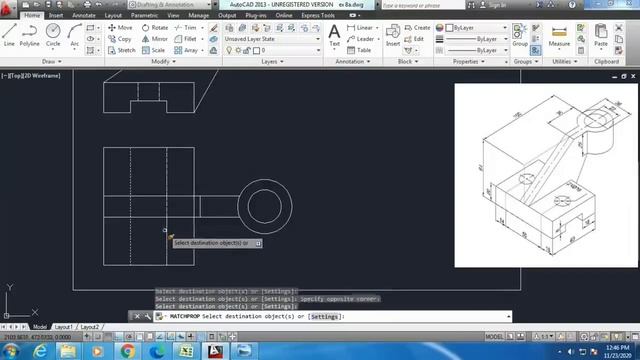Click the Create block tool
This screenshot has width=640, height=360.
point(418,27)
